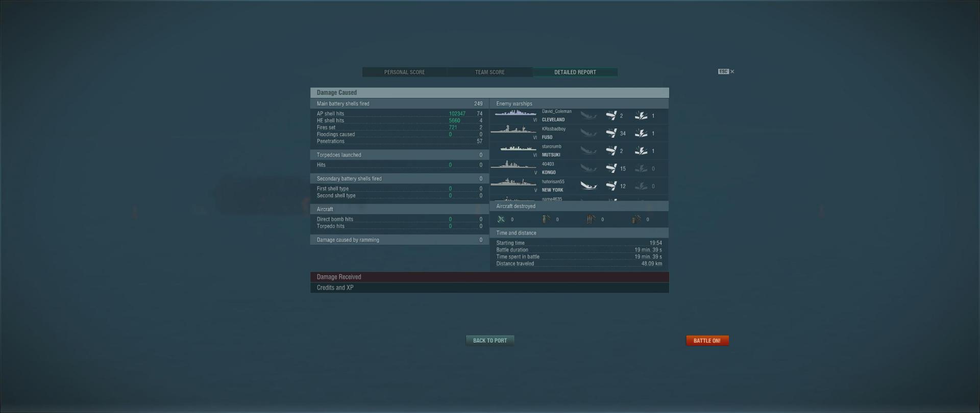Click the shell hits icon in Fuso row
Screen dimensions: 980x413
tap(611, 133)
